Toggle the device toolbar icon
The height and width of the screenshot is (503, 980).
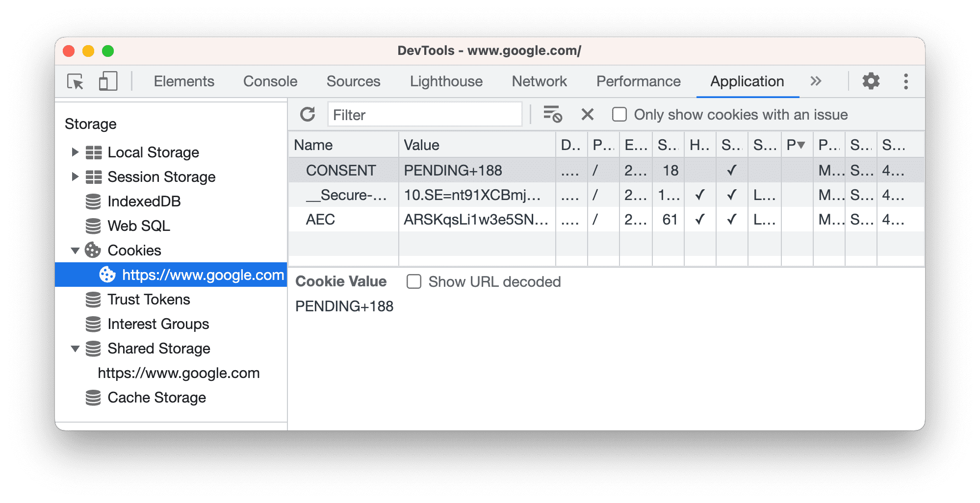click(x=108, y=81)
